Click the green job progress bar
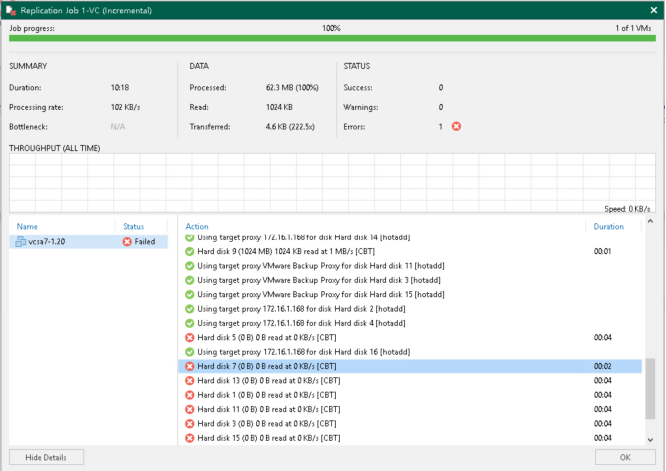 pos(332,38)
